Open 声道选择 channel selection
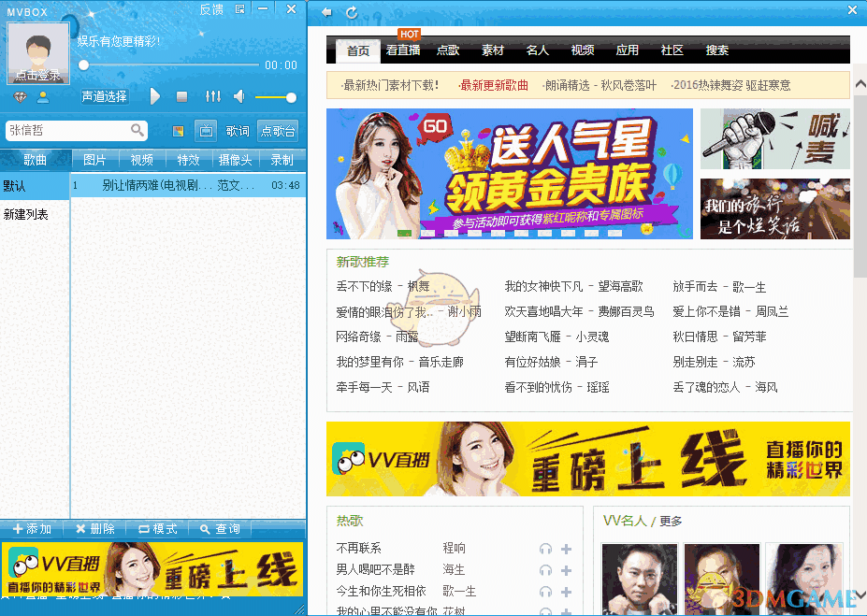 tap(105, 96)
